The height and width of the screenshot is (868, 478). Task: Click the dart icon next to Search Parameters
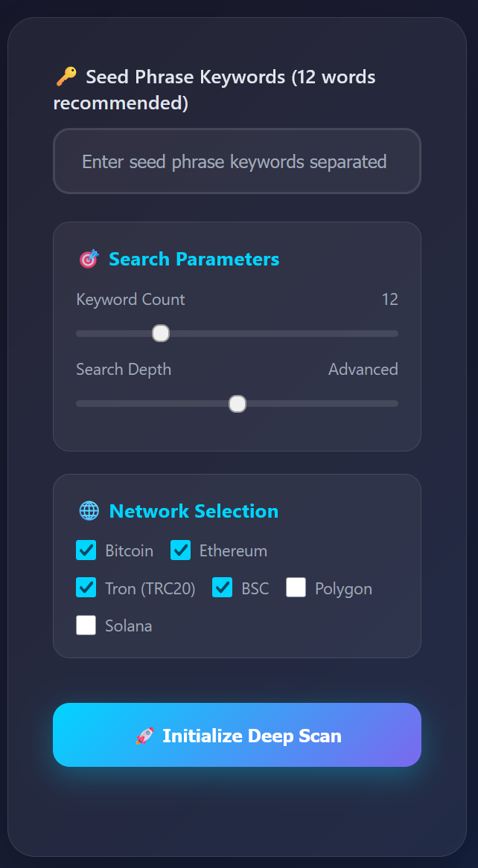[90, 259]
